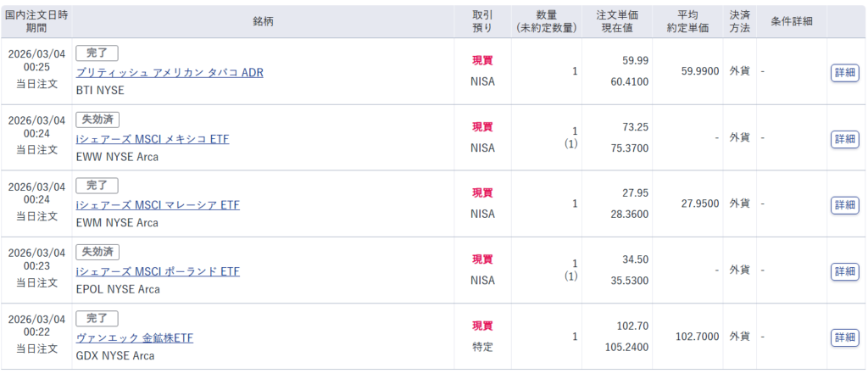Viewport: 868px width, 379px height.
Task: Click the 注文単価 現在値 column header
Action: point(616,21)
